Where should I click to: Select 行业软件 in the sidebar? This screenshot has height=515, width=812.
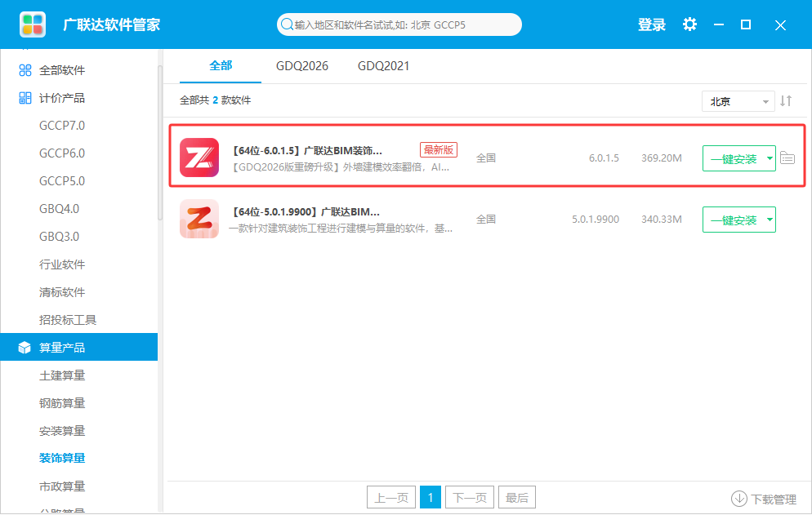(x=62, y=264)
